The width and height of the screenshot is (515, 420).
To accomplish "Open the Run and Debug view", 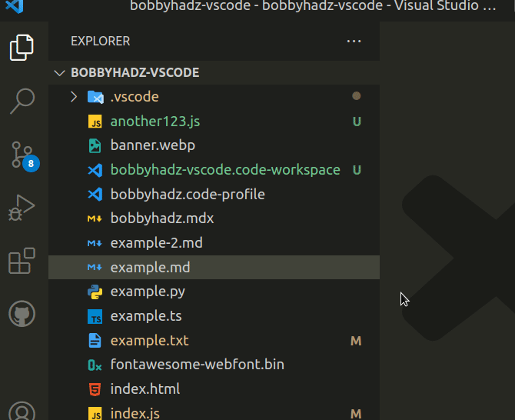I will pyautogui.click(x=22, y=208).
